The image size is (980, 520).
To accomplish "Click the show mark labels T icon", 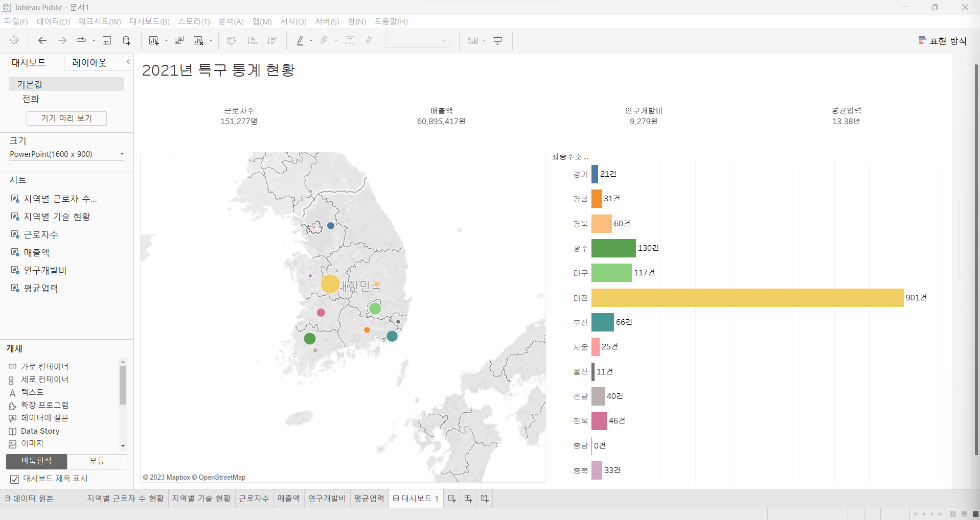I will coord(350,40).
